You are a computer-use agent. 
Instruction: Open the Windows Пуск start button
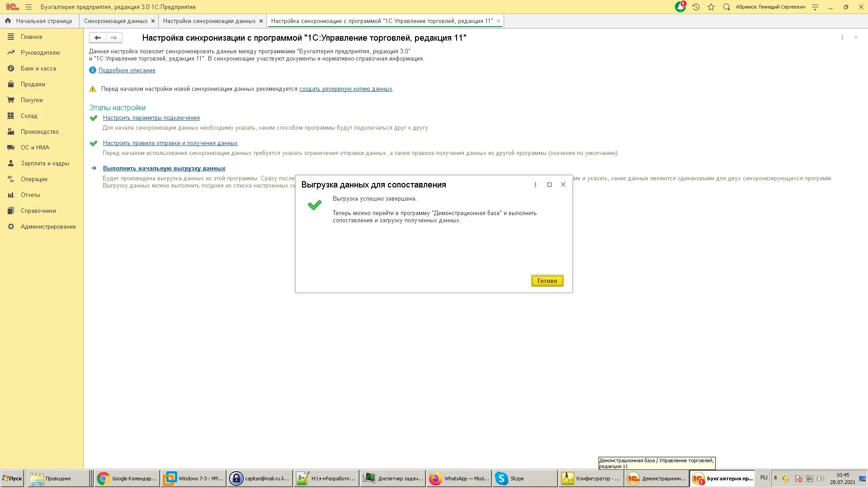[x=12, y=479]
